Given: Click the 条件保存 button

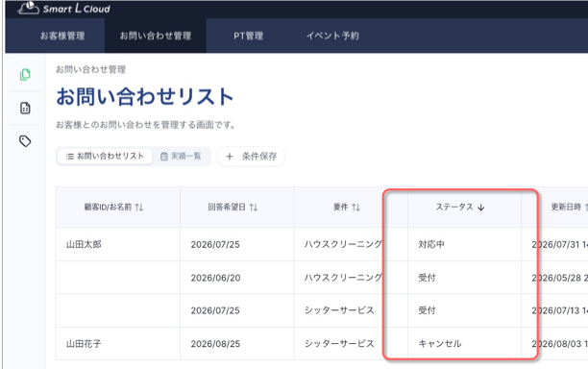Looking at the screenshot, I should pyautogui.click(x=251, y=157).
